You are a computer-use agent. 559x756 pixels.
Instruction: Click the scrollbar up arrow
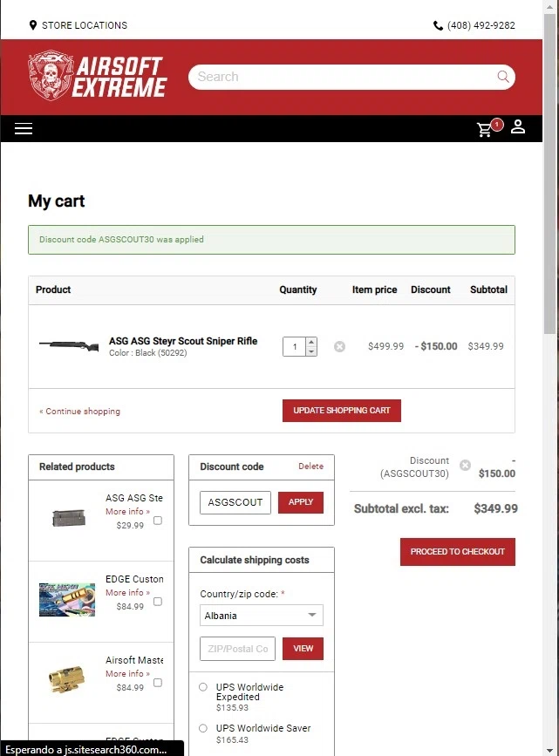pos(549,6)
